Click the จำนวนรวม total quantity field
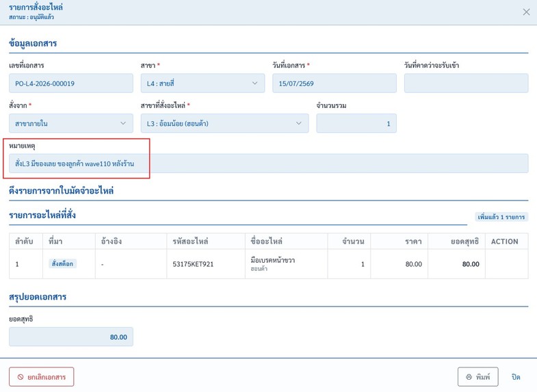The width and height of the screenshot is (537, 392). [x=356, y=123]
